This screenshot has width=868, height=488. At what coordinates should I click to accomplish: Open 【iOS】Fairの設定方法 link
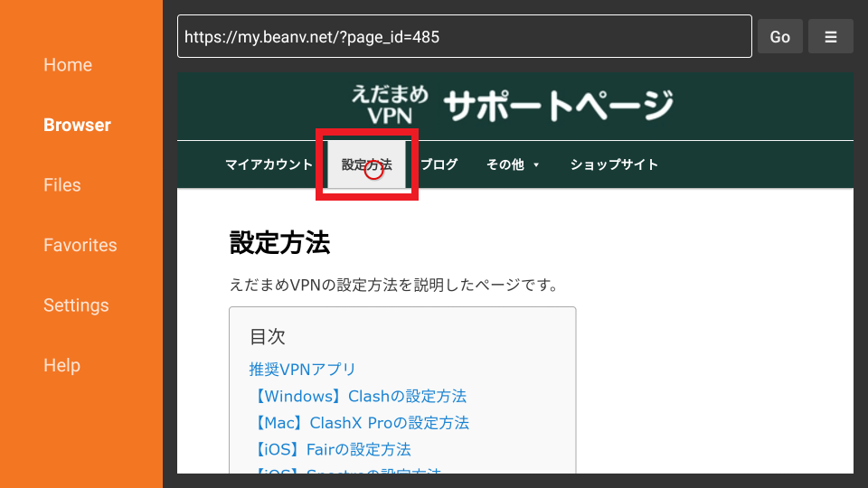click(x=331, y=449)
